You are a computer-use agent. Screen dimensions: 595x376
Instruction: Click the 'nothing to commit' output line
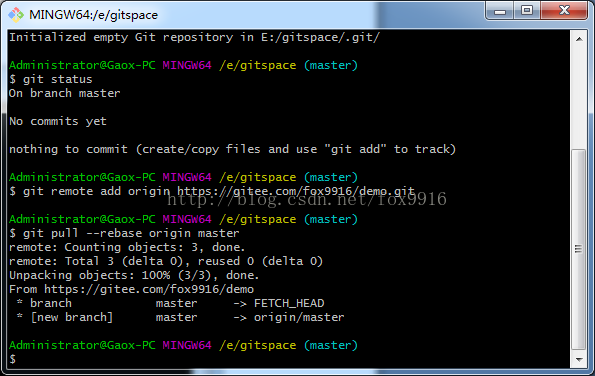coord(232,149)
